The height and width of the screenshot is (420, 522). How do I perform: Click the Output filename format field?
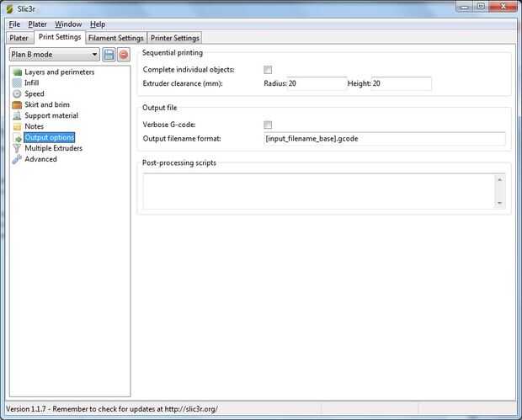point(385,139)
